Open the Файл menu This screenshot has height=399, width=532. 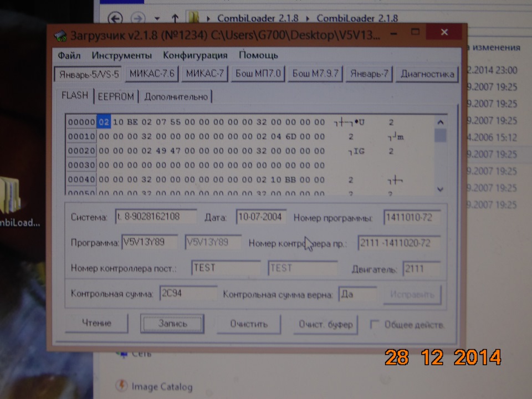(69, 55)
